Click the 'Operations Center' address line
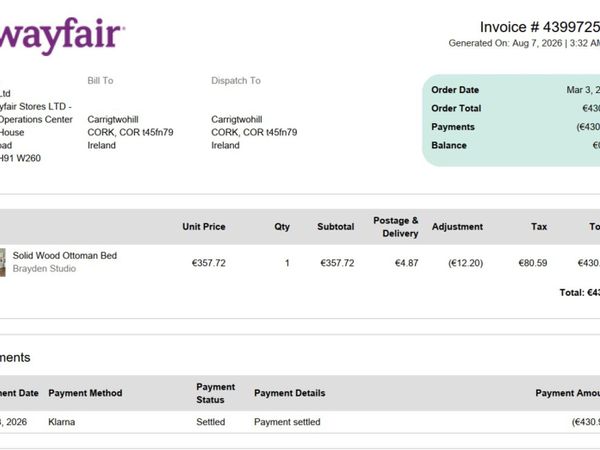This screenshot has height=450, width=600. tap(36, 119)
